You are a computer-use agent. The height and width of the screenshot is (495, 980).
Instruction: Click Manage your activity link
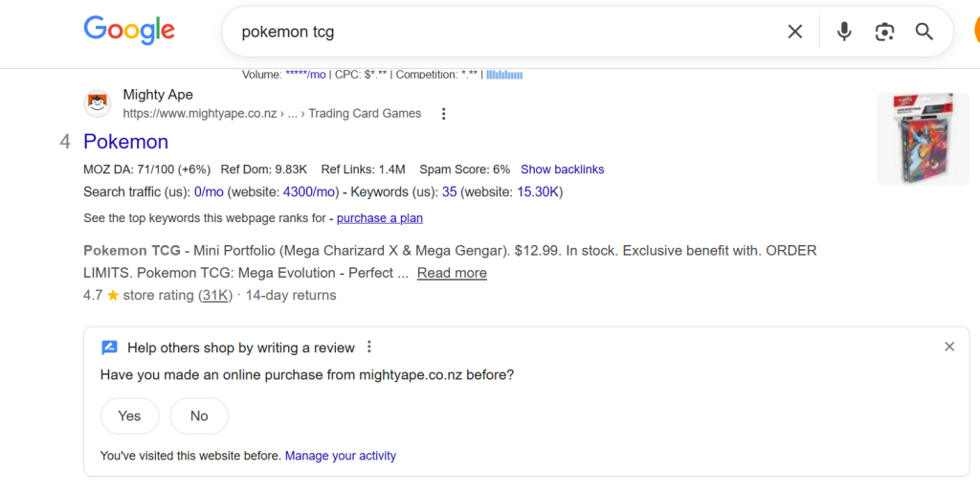click(341, 456)
